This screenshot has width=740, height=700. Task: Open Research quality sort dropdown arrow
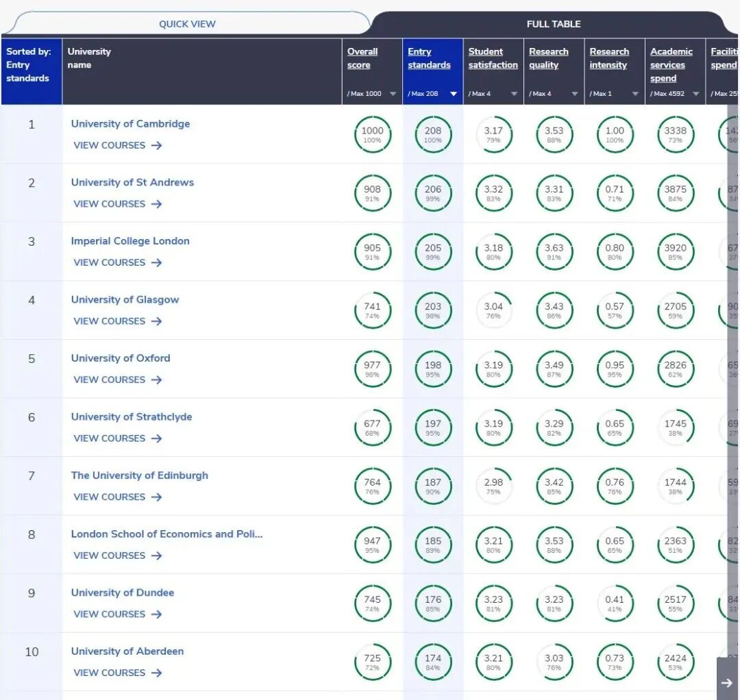coord(574,94)
